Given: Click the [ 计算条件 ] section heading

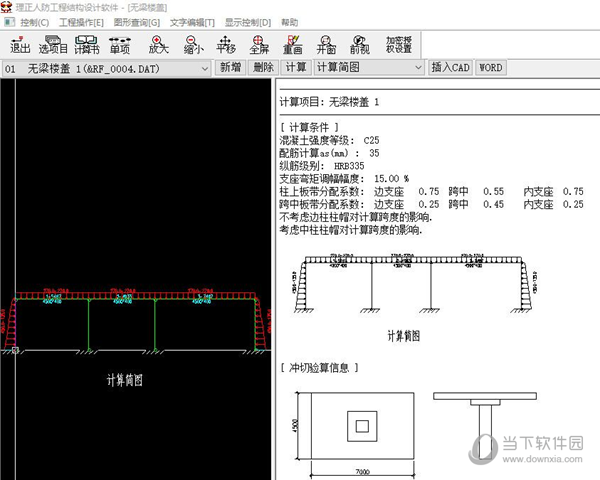Looking at the screenshot, I should (310, 127).
